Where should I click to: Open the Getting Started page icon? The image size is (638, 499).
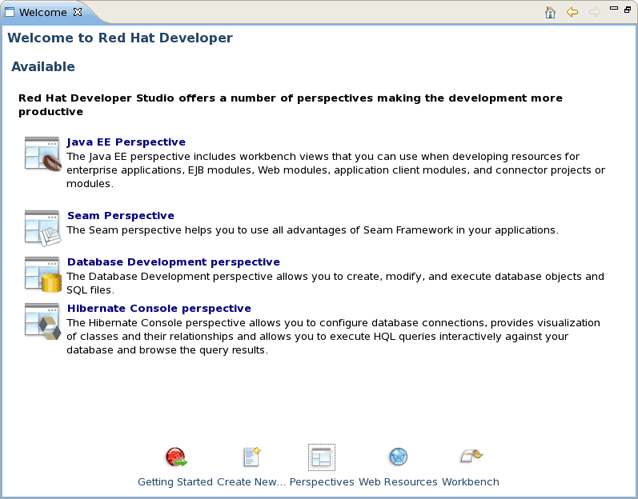176,458
